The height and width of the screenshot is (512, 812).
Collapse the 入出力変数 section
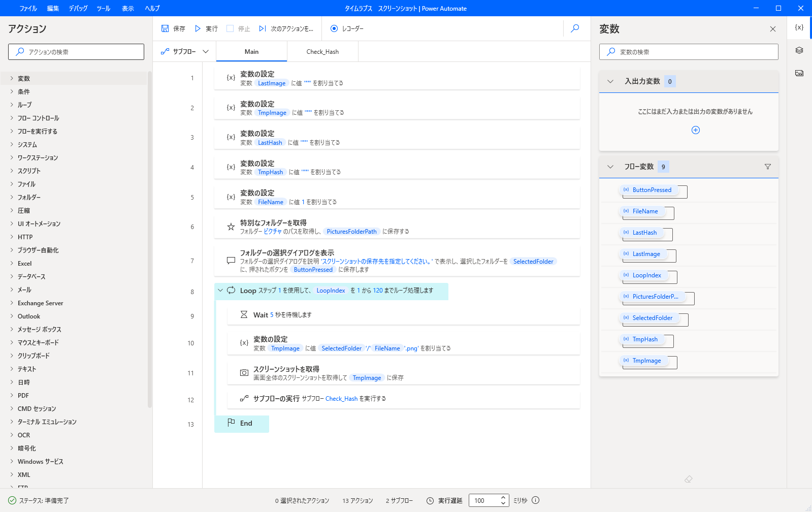click(610, 81)
